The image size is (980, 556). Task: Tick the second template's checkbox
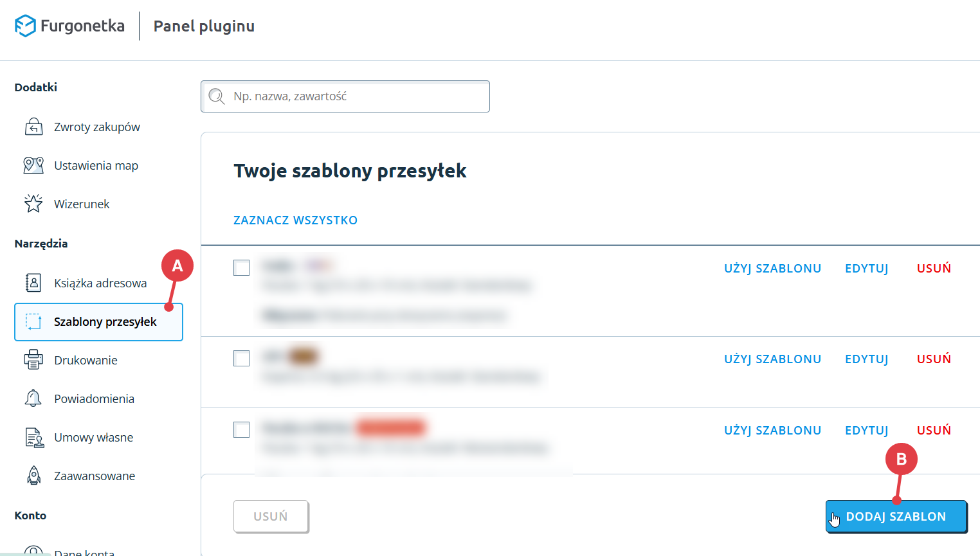(241, 358)
